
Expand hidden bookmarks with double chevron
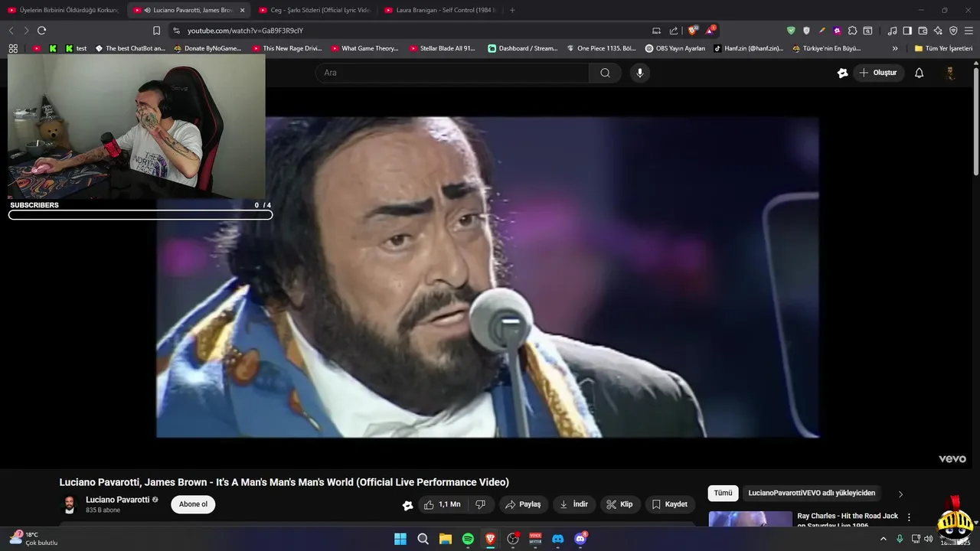895,48
